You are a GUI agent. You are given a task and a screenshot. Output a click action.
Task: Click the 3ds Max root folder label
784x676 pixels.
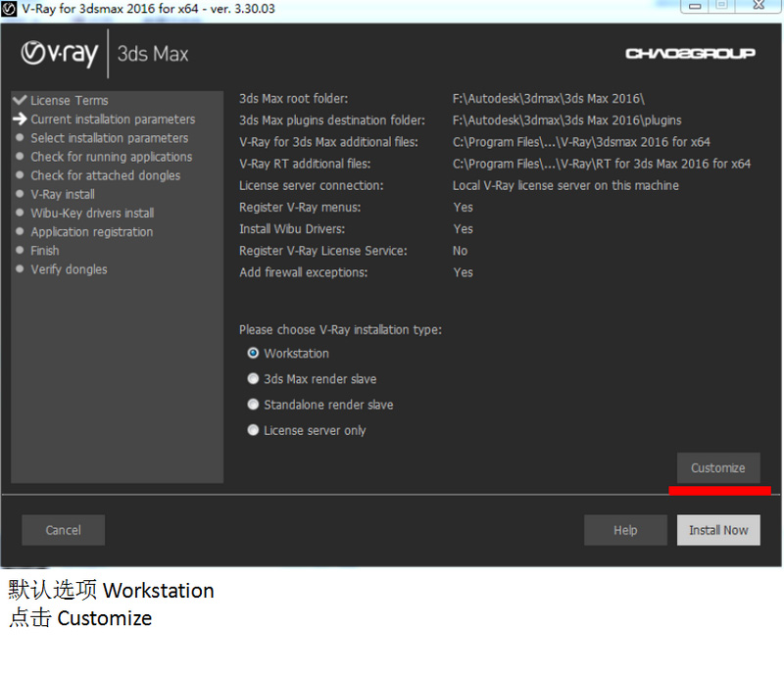293,99
